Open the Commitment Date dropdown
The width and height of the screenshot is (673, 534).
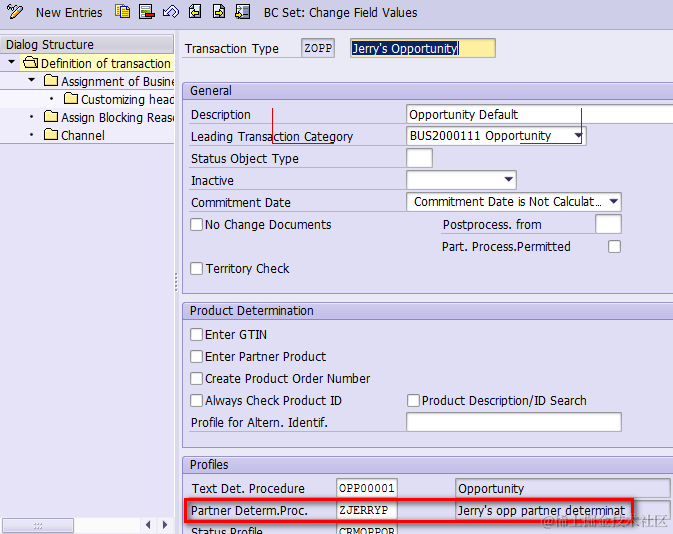click(614, 201)
